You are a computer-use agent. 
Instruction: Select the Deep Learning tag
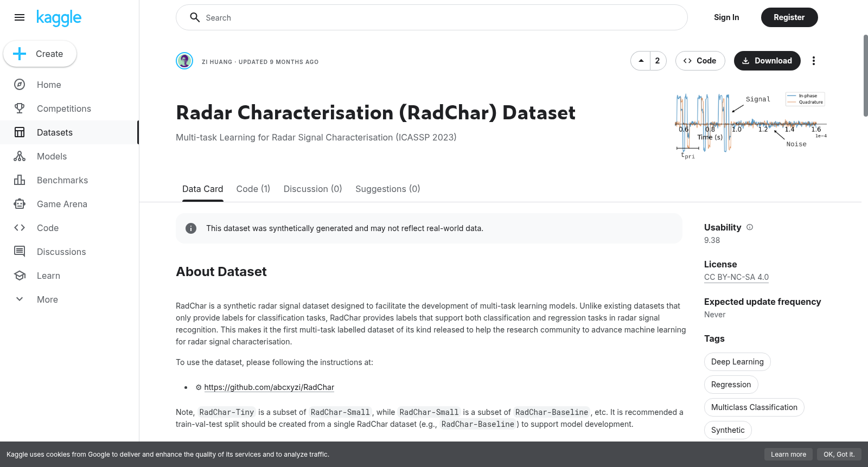pos(737,362)
